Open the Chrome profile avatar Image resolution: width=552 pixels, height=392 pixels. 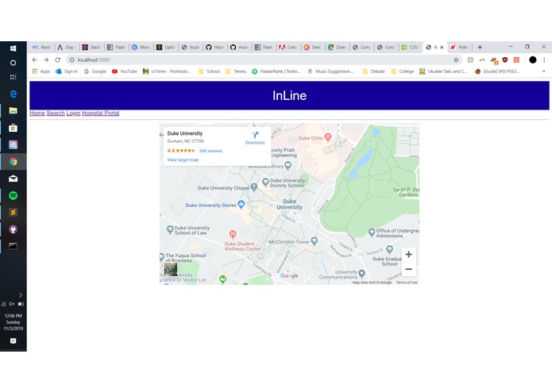click(x=533, y=60)
